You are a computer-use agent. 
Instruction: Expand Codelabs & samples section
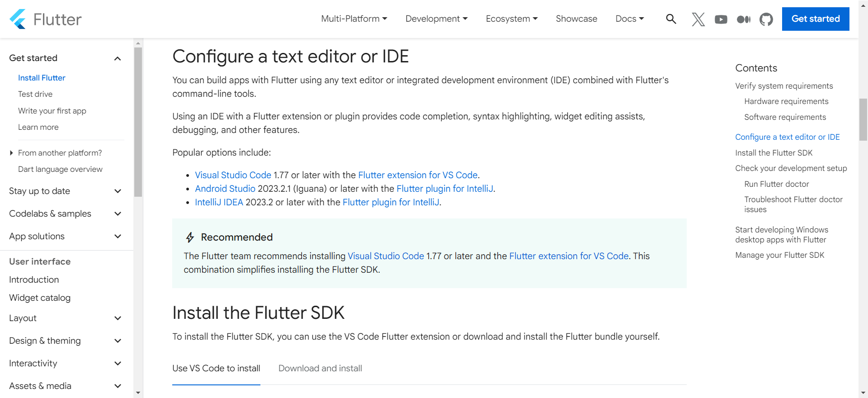tap(118, 214)
